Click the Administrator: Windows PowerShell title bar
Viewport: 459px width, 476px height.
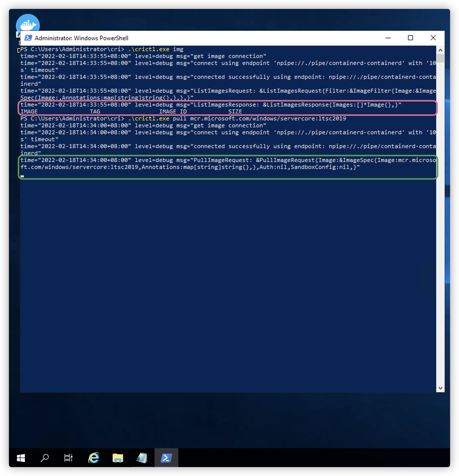coord(82,38)
